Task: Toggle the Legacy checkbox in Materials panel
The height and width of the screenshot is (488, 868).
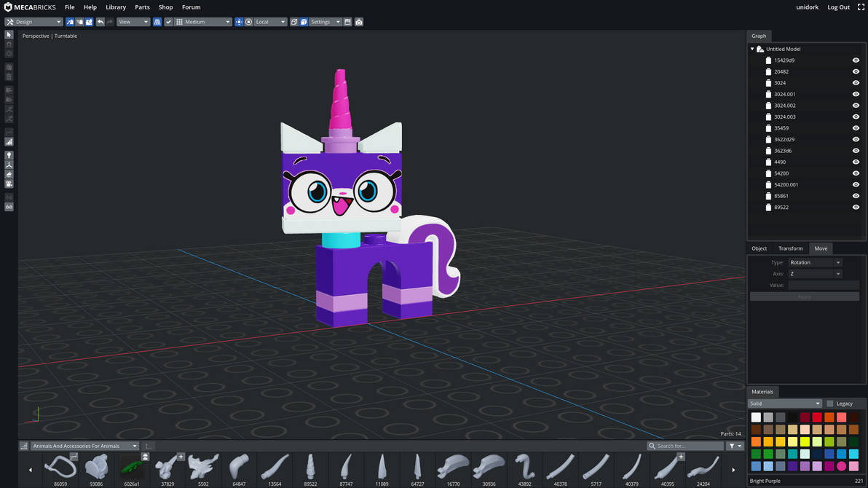Action: point(829,403)
